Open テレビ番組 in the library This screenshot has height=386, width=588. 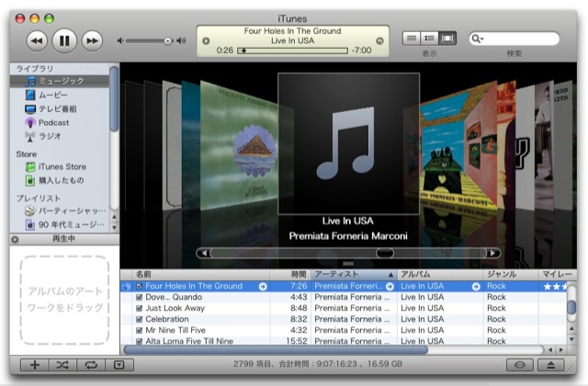pyautogui.click(x=60, y=108)
